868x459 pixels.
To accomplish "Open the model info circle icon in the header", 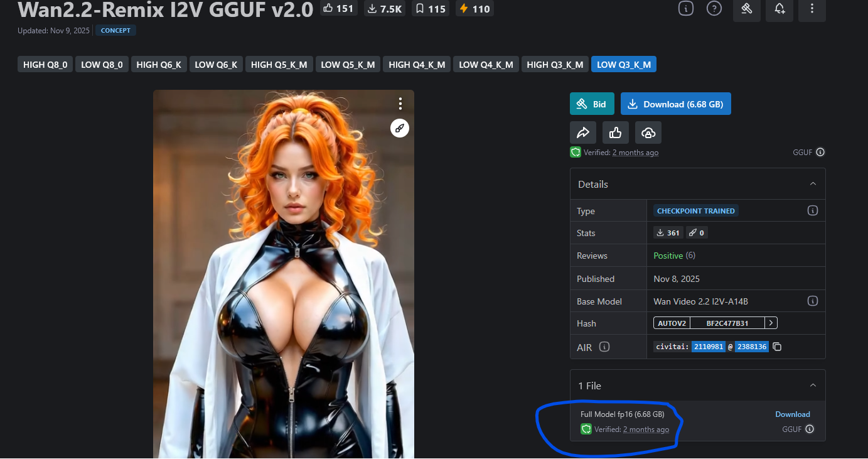I will pos(686,9).
